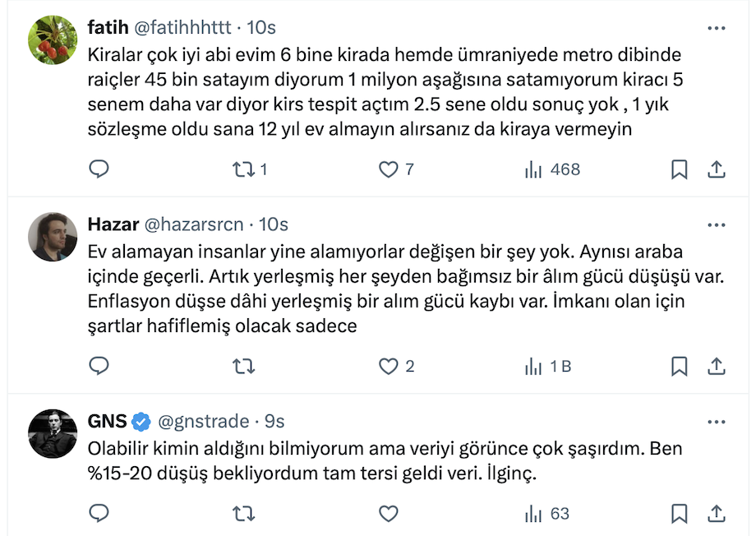Like Hazar's tweet with 2 likes

[388, 366]
